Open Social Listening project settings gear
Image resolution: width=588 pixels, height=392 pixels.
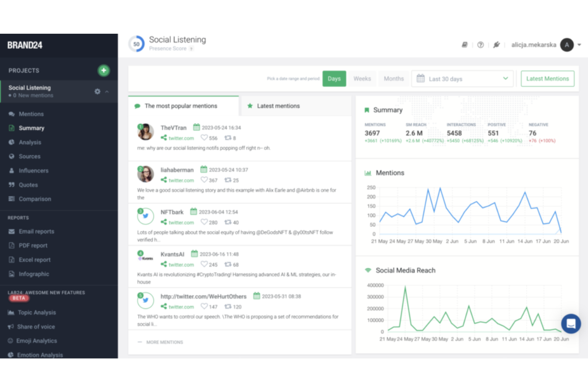coord(97,91)
